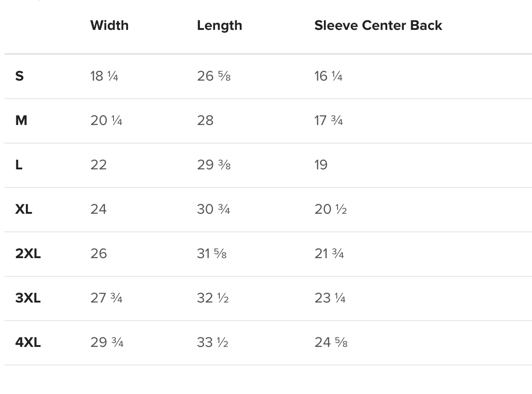Select the L size row label
The height and width of the screenshot is (394, 532).
[x=19, y=165]
